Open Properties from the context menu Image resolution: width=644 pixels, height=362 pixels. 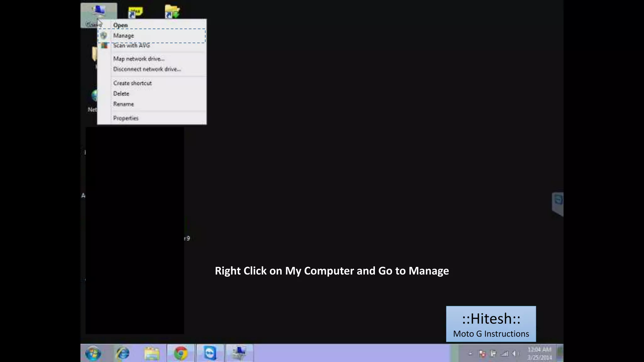pos(125,118)
